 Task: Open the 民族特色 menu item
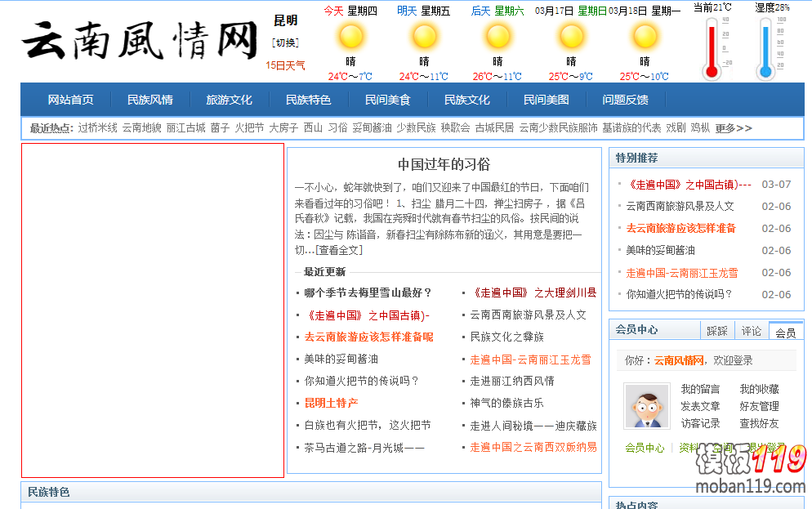[x=309, y=100]
